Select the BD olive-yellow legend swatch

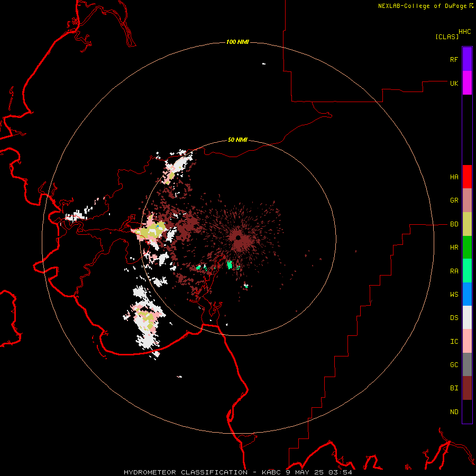click(x=467, y=224)
